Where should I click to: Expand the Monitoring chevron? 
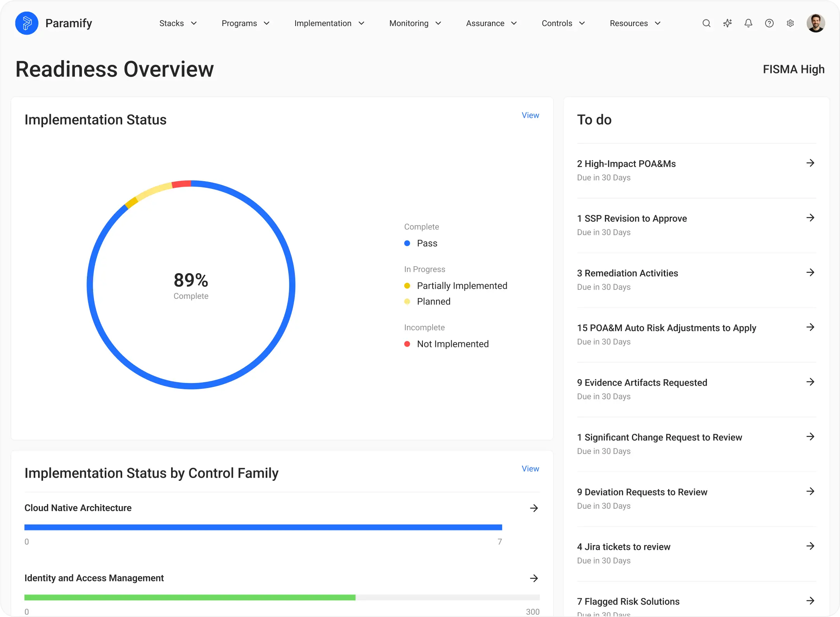point(438,23)
